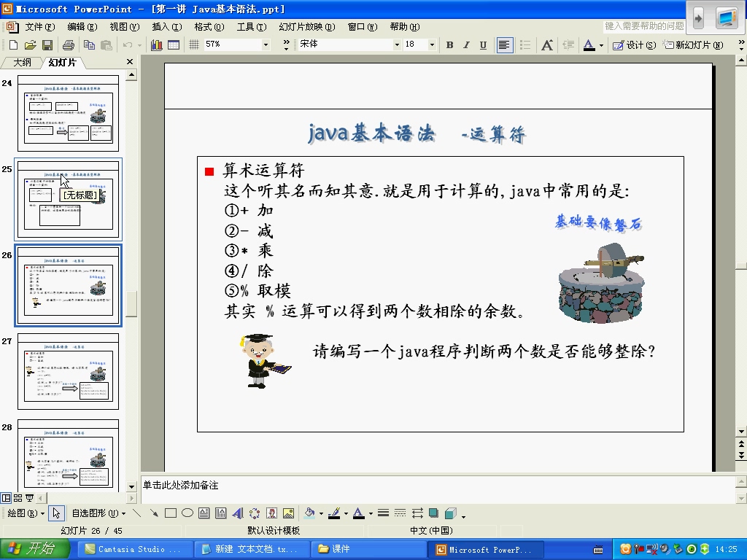The width and height of the screenshot is (747, 560).
Task: Toggle left text alignment
Action: (504, 44)
